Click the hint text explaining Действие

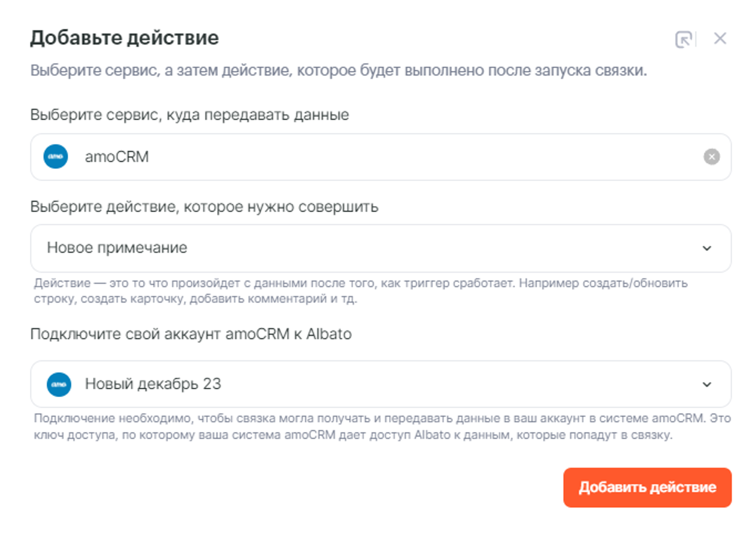[x=360, y=291]
